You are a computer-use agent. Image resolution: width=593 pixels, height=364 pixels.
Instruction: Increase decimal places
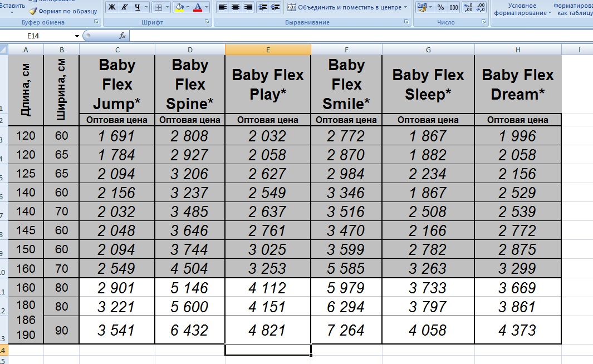(468, 7)
